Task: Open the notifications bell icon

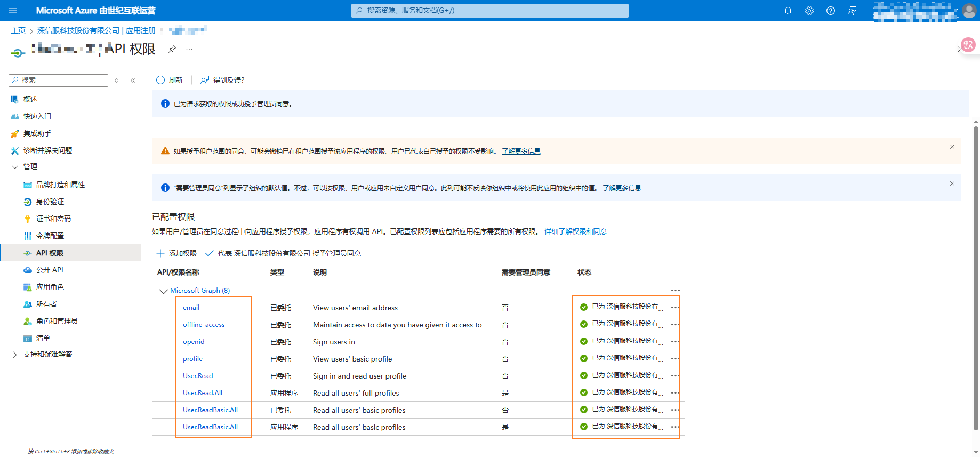Action: [788, 11]
